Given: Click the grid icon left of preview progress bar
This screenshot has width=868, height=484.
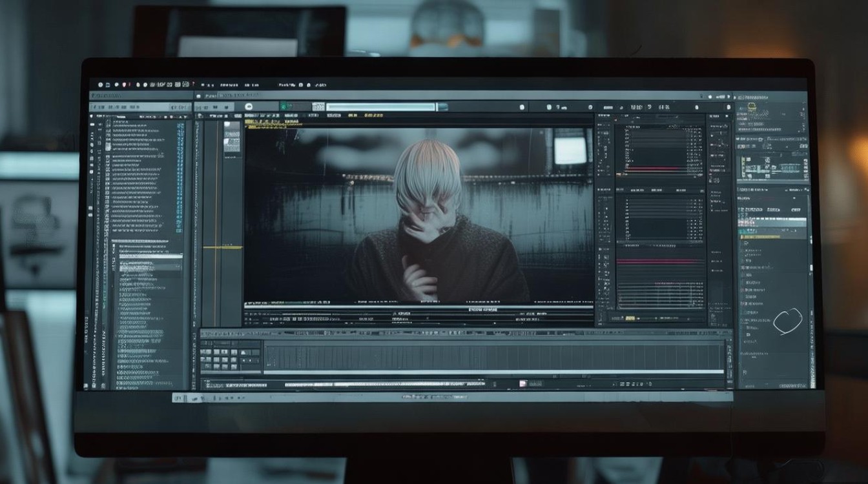Looking at the screenshot, I should click(x=318, y=106).
